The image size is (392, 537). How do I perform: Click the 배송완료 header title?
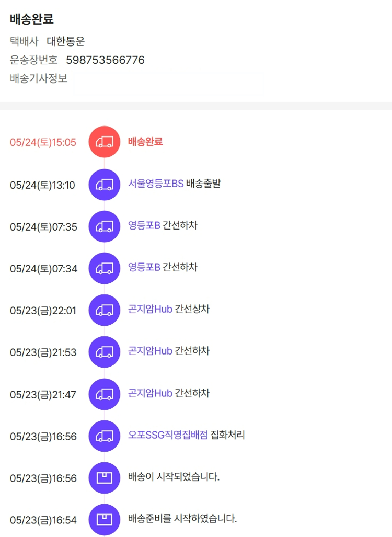pos(31,19)
